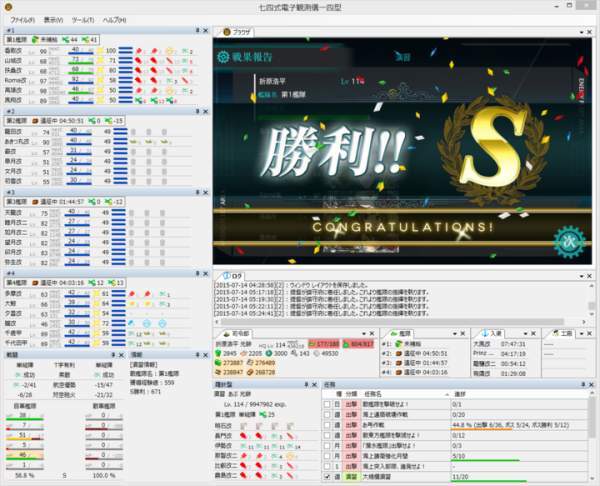600x486 pixels.
Task: Open the 入渠 panel dropdown arrow
Action: point(525,334)
